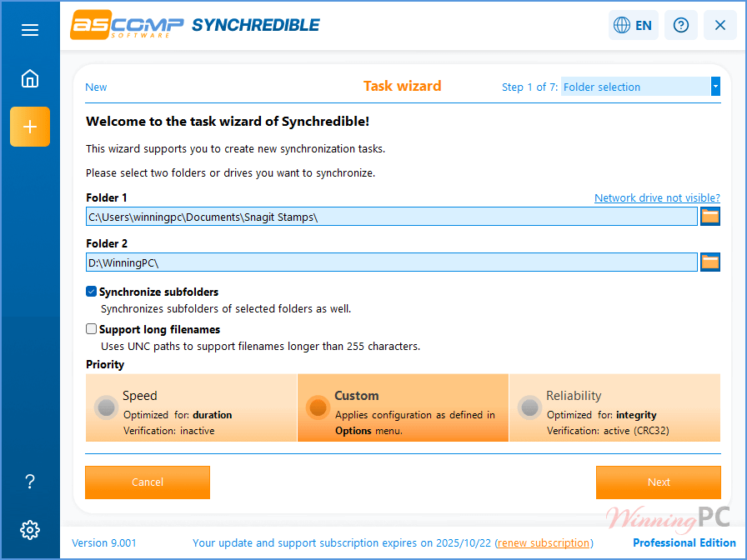Click the Priority section label

(105, 365)
